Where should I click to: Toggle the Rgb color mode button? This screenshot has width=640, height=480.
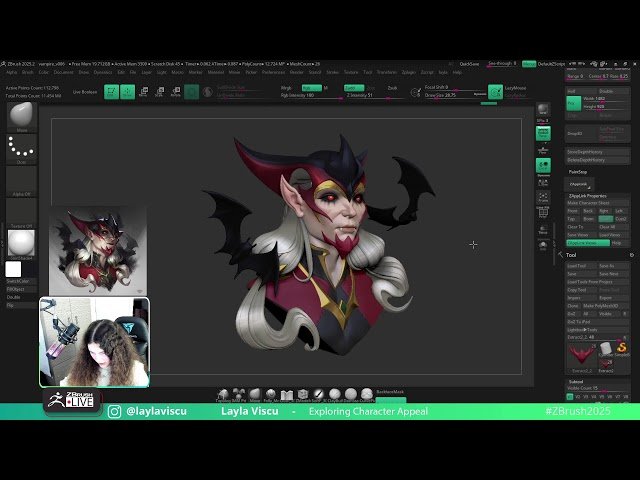click(x=311, y=88)
